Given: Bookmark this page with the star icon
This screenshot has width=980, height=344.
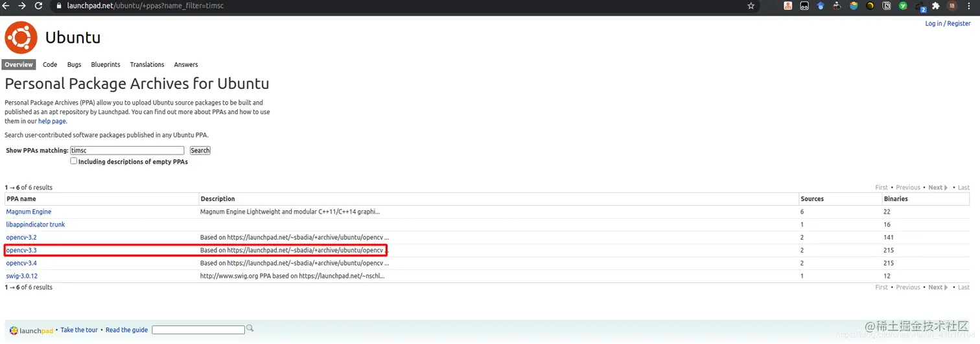Looking at the screenshot, I should click(751, 6).
